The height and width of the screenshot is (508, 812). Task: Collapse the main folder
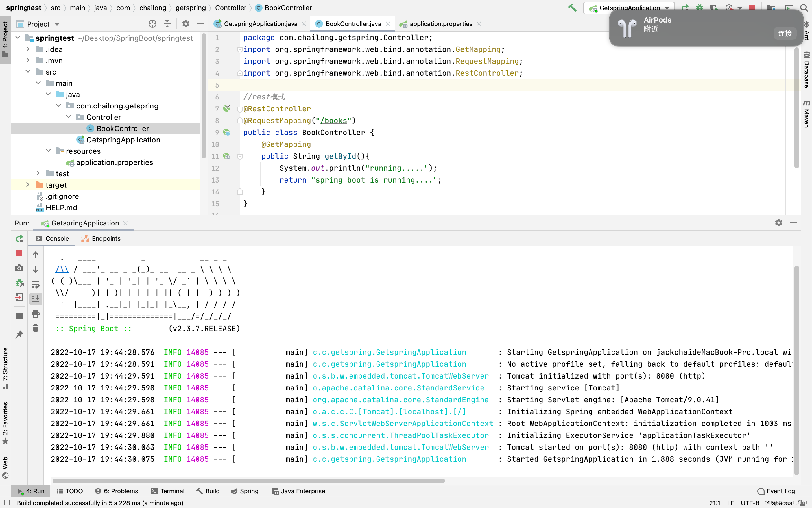[x=38, y=83]
